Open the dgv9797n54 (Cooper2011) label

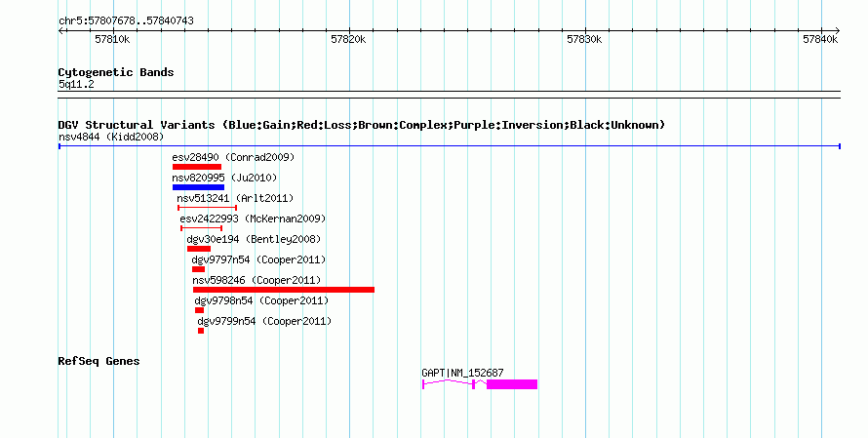[x=258, y=259]
